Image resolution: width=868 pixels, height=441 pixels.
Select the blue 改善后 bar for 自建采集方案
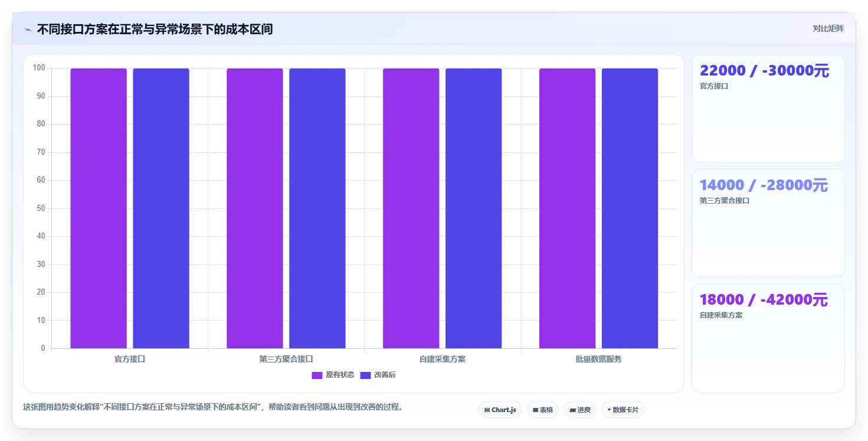(474, 208)
